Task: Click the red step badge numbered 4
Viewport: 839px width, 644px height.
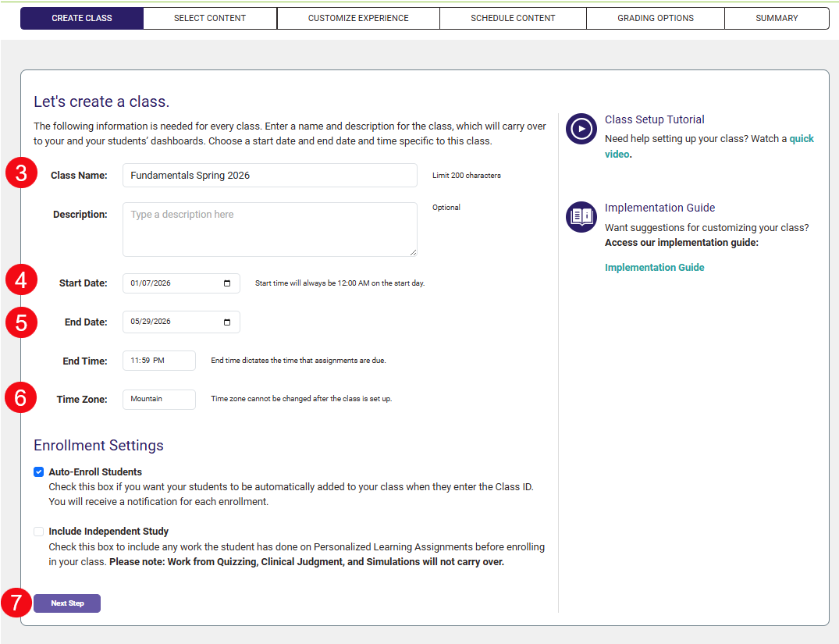Action: [x=21, y=279]
